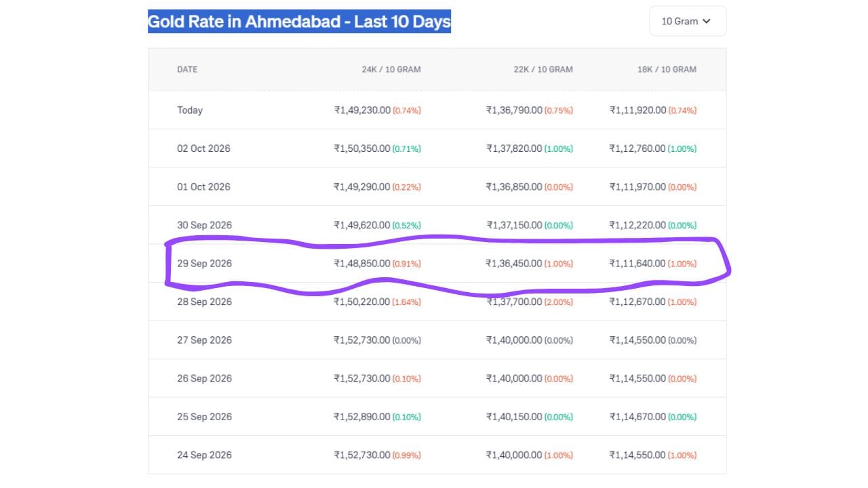The height and width of the screenshot is (488, 868).
Task: Select the 25 Sep 2026 date cell
Action: click(x=204, y=416)
